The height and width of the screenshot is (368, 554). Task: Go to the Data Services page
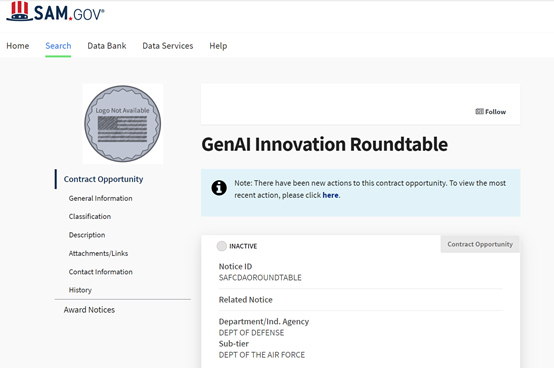(168, 46)
